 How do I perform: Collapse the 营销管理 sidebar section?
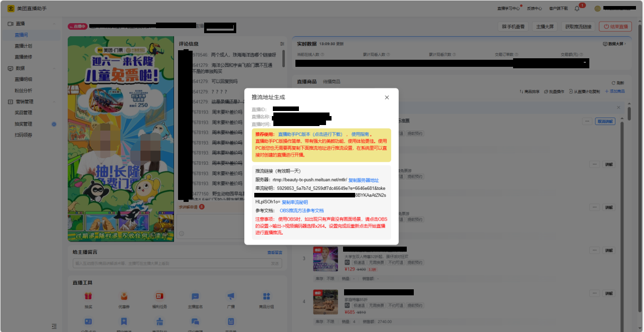click(x=54, y=101)
